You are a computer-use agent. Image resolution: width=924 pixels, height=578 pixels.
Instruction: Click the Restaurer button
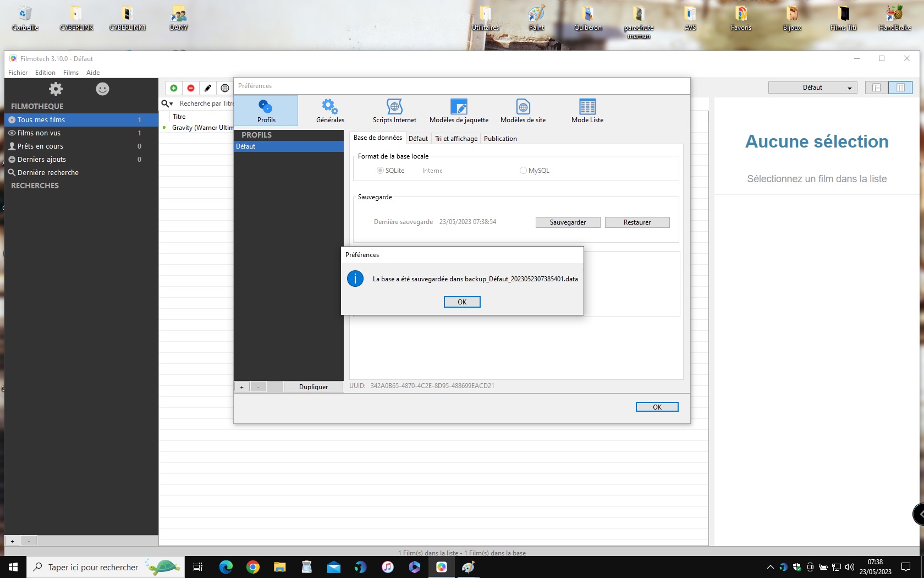coord(637,222)
